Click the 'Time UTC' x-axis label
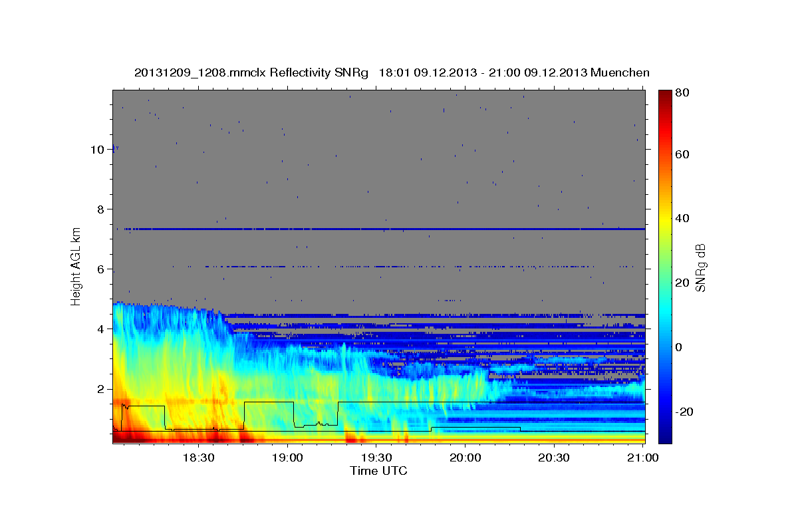The height and width of the screenshot is (532, 798). [x=378, y=471]
